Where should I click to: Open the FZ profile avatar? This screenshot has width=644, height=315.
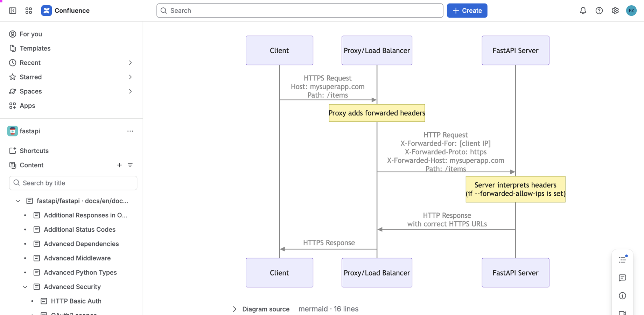point(631,10)
